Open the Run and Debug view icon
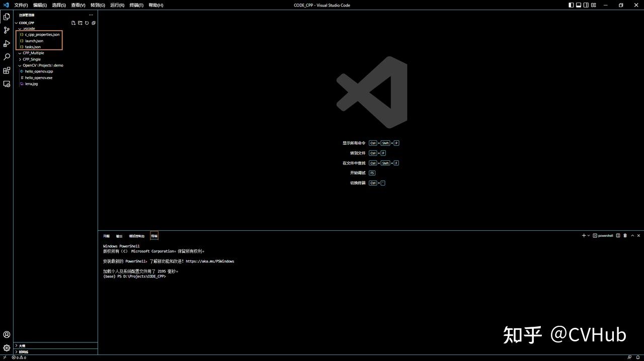The width and height of the screenshot is (644, 361). [7, 43]
